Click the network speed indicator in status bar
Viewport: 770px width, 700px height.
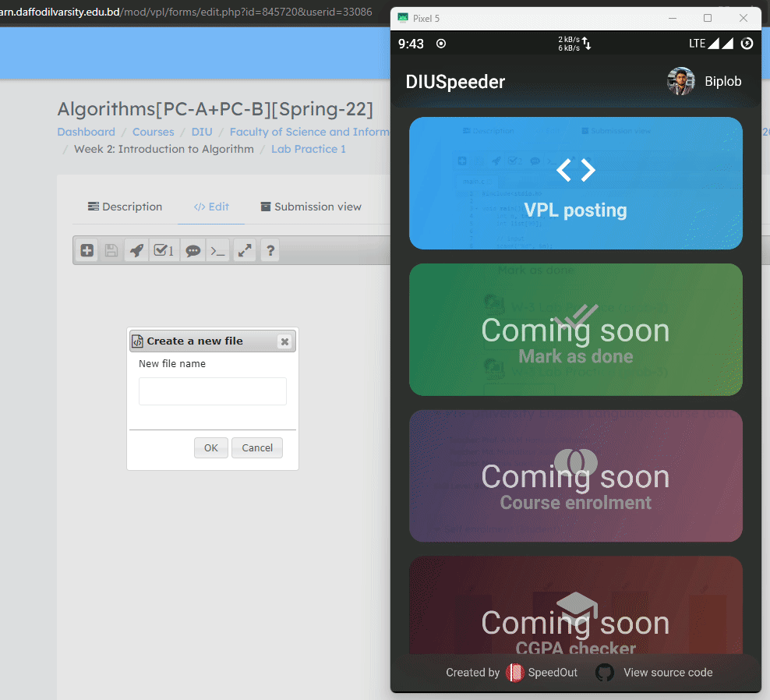click(574, 44)
